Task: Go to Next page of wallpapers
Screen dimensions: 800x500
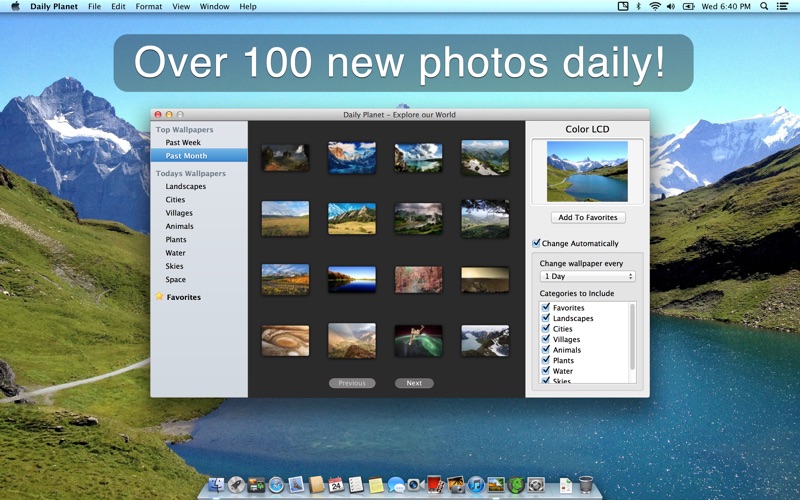Action: [x=414, y=383]
